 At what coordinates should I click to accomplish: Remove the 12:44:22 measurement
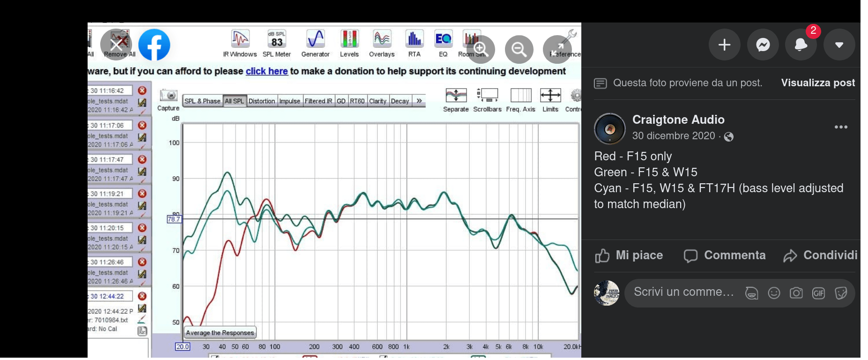pos(142,296)
